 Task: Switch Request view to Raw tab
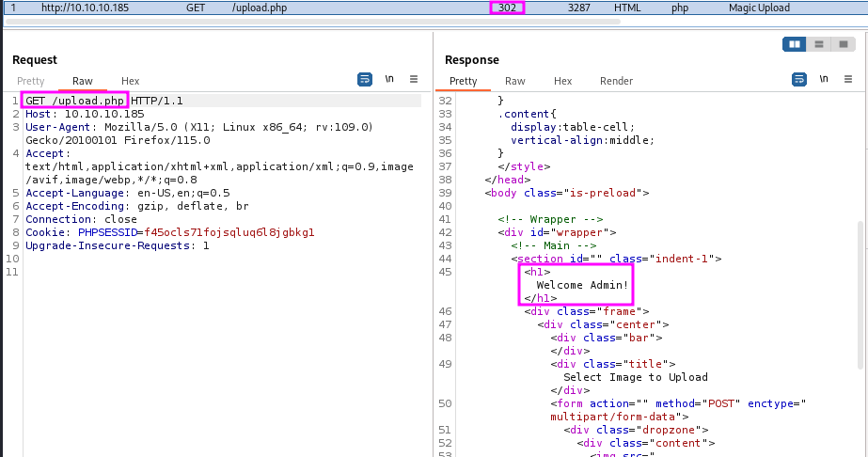(x=83, y=81)
